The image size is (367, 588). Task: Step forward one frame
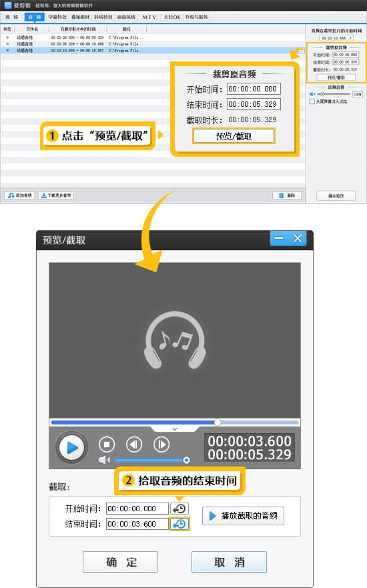pyautogui.click(x=161, y=445)
